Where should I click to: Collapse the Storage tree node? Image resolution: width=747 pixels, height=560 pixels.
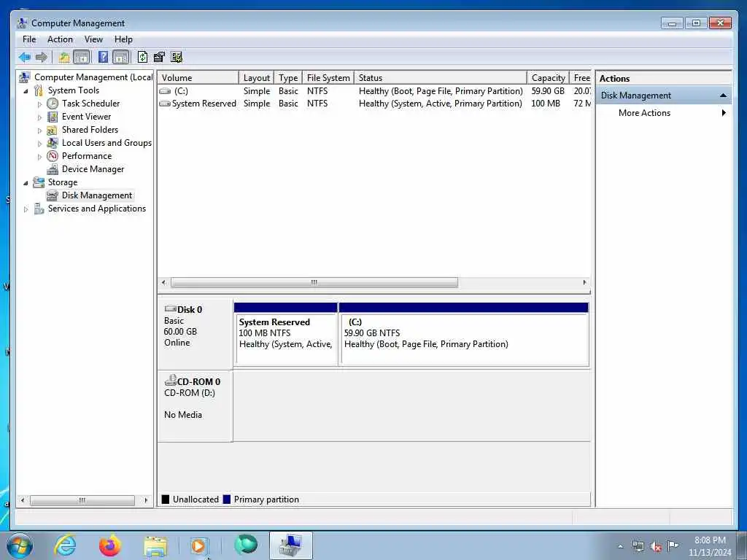coord(26,183)
